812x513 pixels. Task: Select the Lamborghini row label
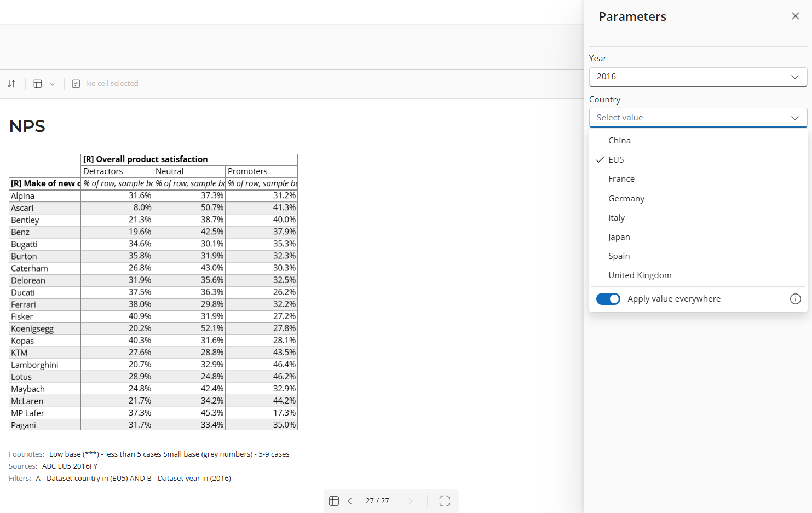(x=45, y=365)
